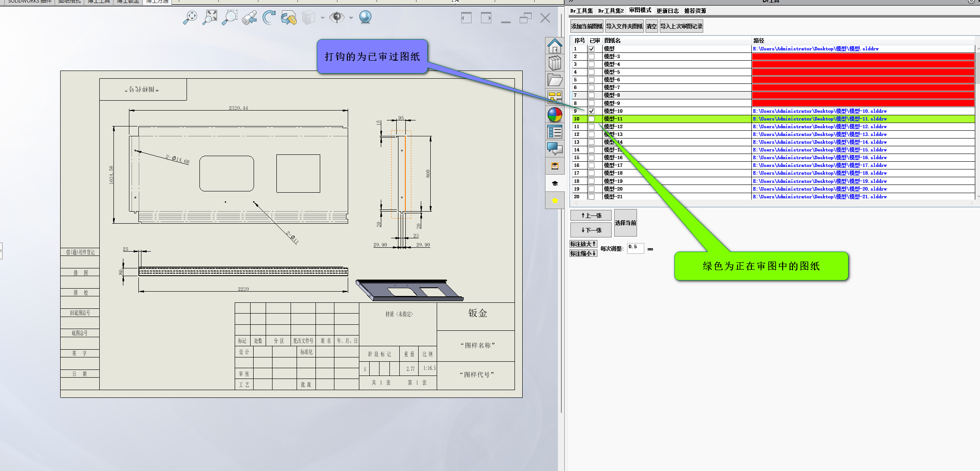Uncheck reviewed box for 模型-10
The image size is (980, 471).
[x=591, y=111]
